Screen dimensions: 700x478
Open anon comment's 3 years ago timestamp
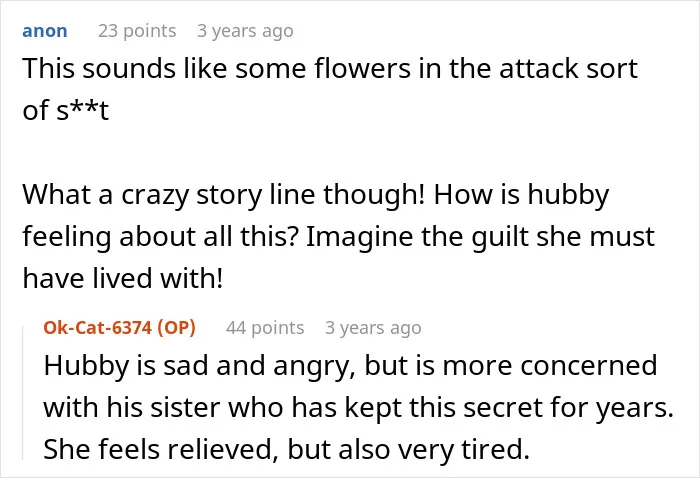(245, 31)
